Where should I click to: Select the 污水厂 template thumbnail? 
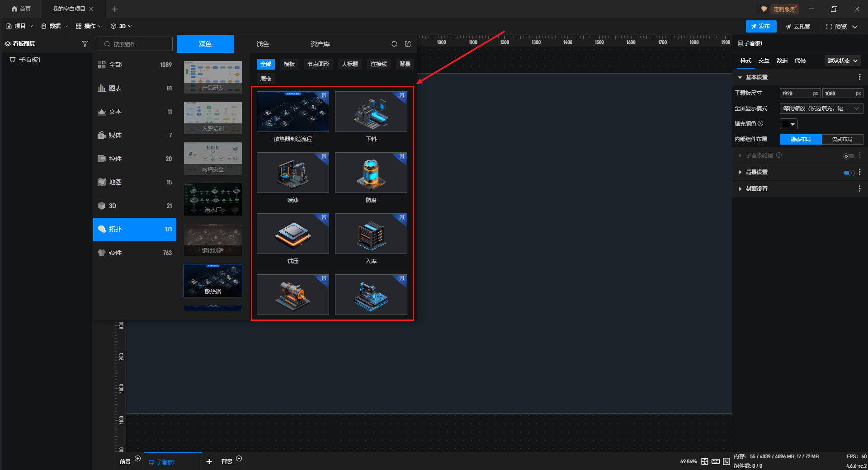pos(213,199)
